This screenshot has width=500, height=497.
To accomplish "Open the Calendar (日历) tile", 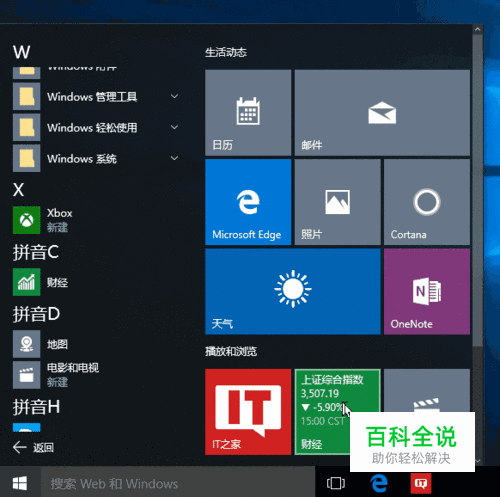I will [x=248, y=112].
